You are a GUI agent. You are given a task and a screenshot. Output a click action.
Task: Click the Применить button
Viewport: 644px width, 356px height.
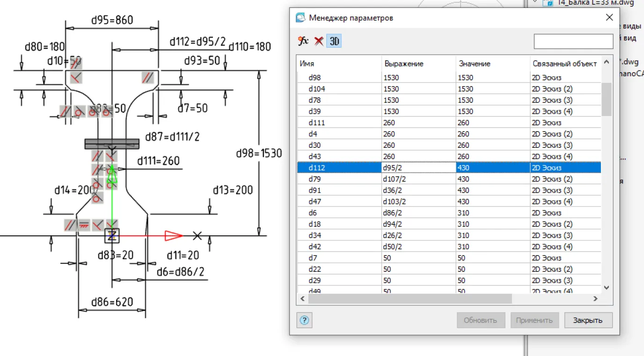click(534, 320)
